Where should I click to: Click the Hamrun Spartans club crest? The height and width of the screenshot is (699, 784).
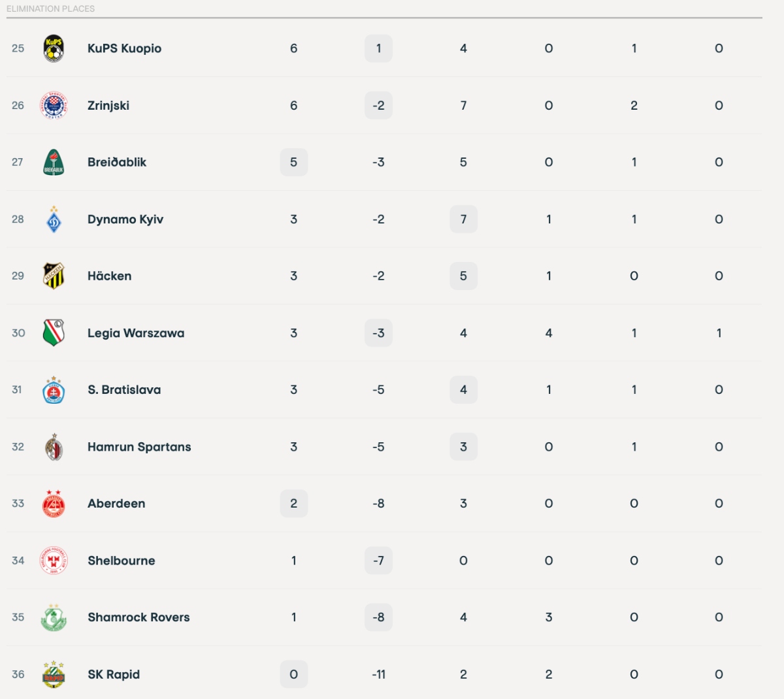click(x=54, y=447)
